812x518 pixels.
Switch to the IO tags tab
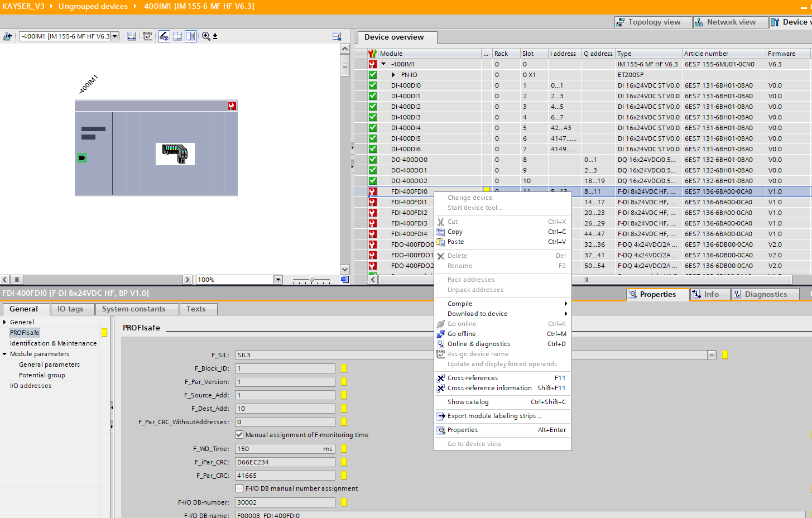tap(70, 309)
